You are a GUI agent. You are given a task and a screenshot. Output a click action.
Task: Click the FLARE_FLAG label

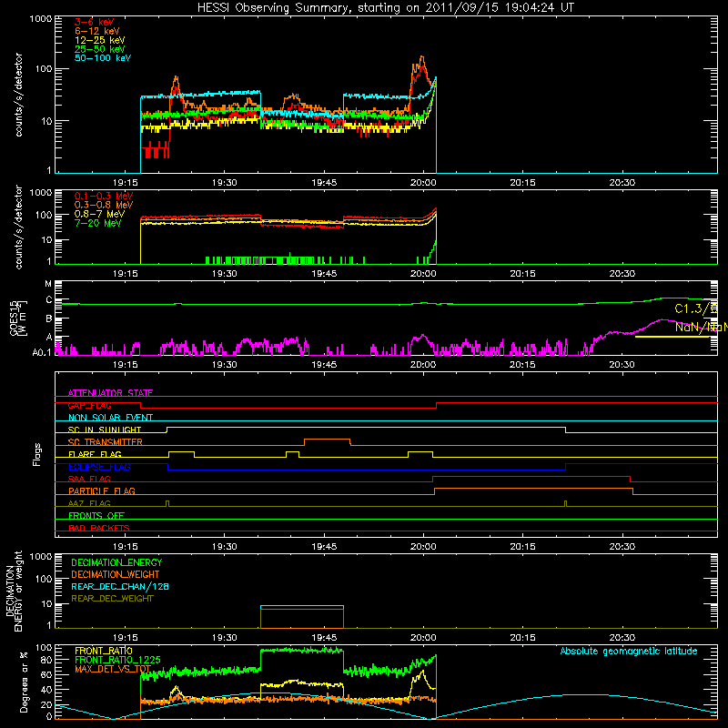pos(95,454)
